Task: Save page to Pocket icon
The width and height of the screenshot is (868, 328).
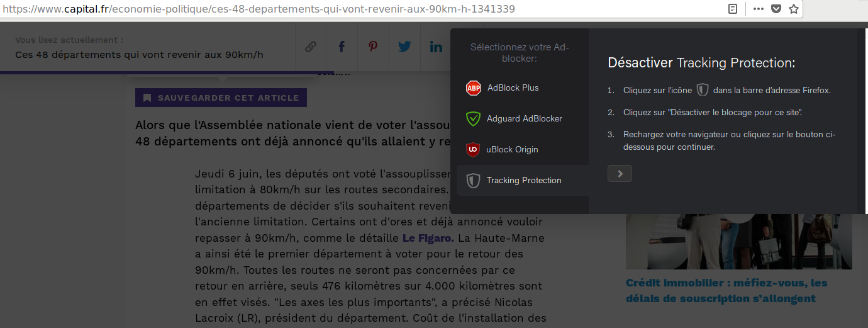Action: point(776,9)
